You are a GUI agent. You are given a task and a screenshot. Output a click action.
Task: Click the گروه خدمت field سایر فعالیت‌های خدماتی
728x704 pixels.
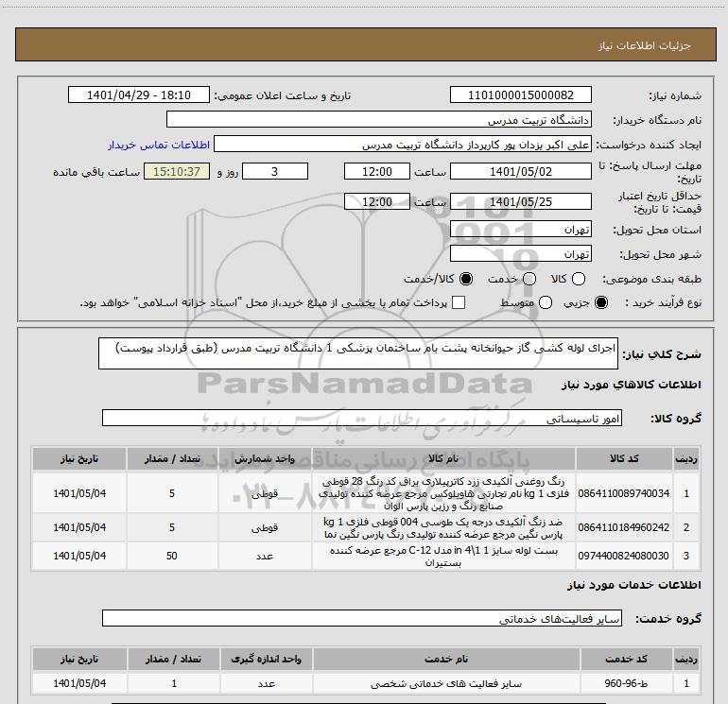click(362, 618)
